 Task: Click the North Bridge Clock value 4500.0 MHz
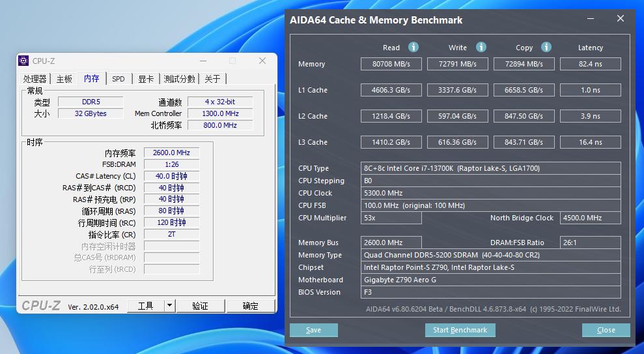point(591,218)
